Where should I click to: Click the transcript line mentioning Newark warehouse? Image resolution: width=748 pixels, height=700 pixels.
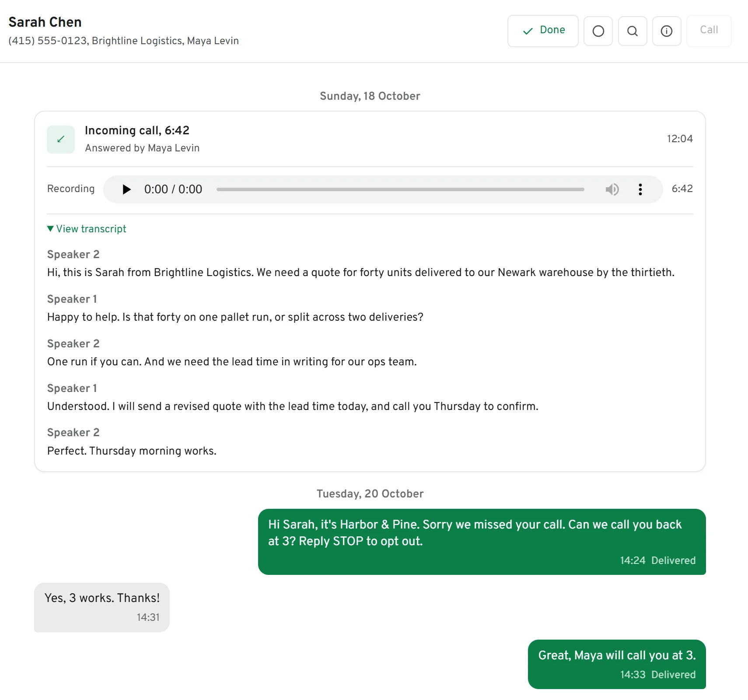point(361,273)
